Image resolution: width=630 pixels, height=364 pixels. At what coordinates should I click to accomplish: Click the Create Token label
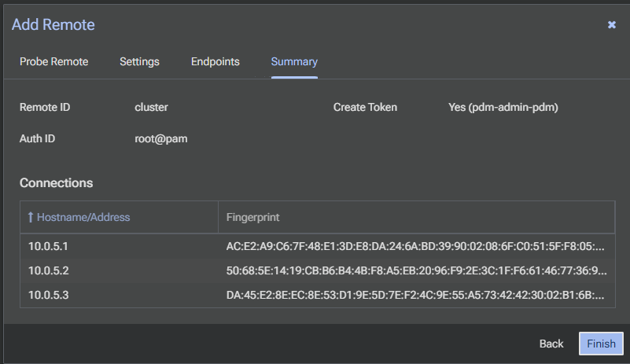tap(365, 107)
